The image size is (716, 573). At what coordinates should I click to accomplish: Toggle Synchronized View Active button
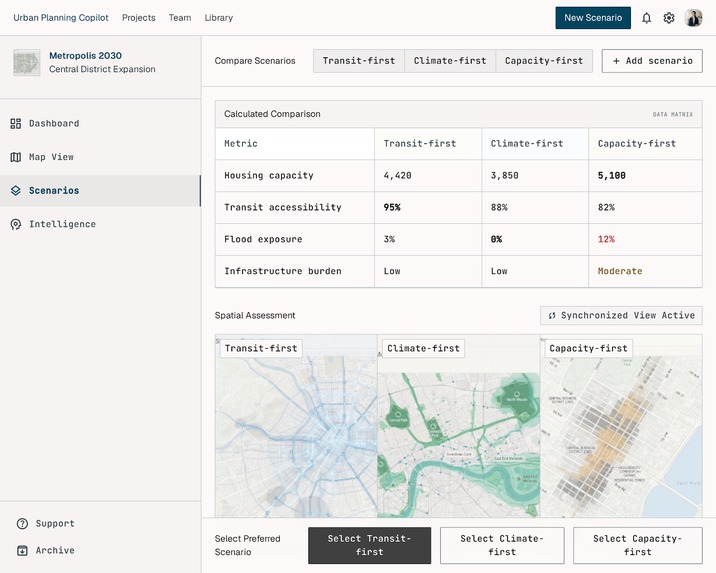tap(621, 315)
